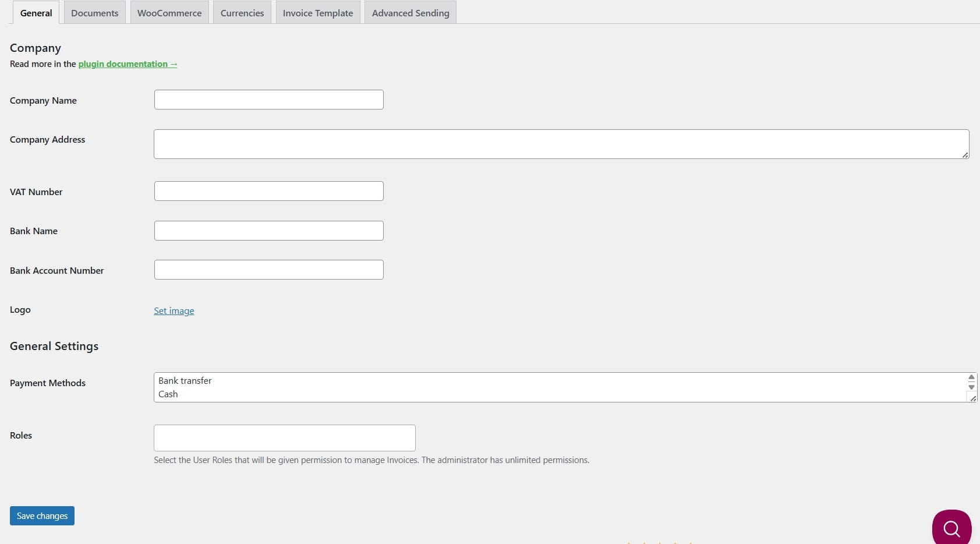Screen dimensions: 980x544
Task: Click the first rating star at bottom
Action: tap(629, 542)
